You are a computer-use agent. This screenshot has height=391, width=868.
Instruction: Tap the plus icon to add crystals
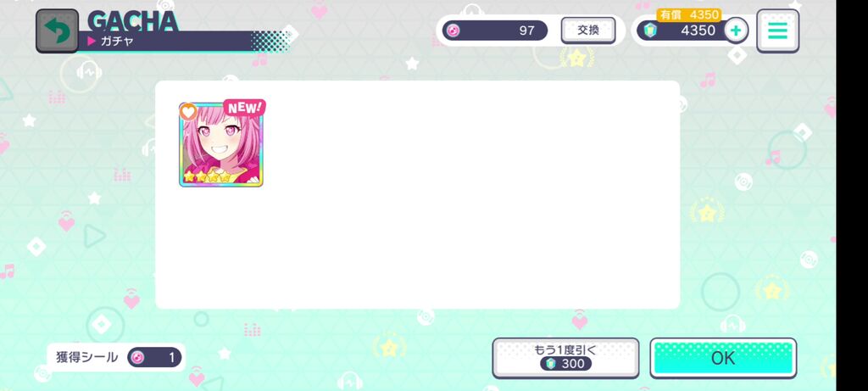point(736,31)
